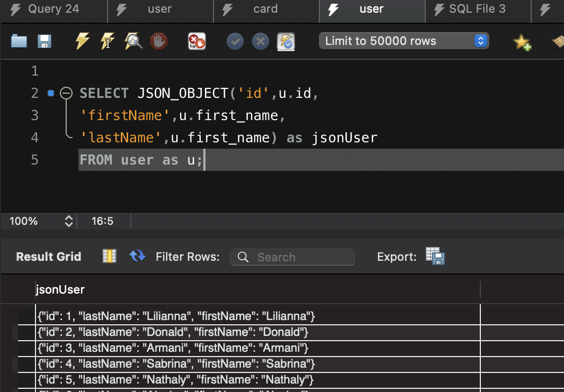Toggle the result grid columns layout icon
Image resolution: width=564 pixels, height=392 pixels.
click(x=109, y=256)
